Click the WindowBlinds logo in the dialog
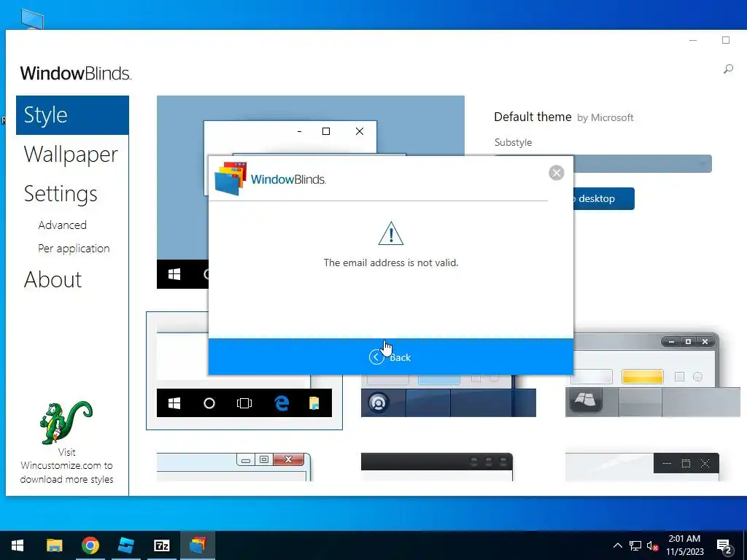The width and height of the screenshot is (747, 560). point(271,179)
